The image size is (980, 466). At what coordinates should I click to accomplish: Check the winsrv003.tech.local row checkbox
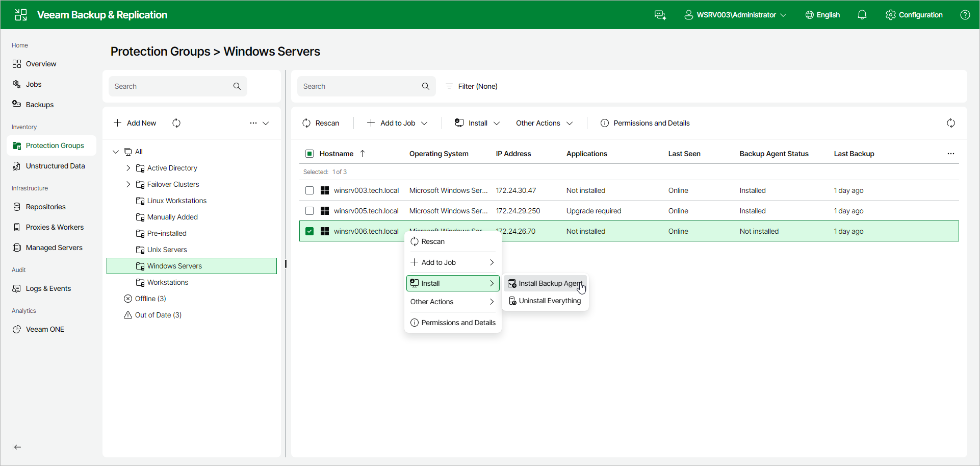[x=310, y=190]
